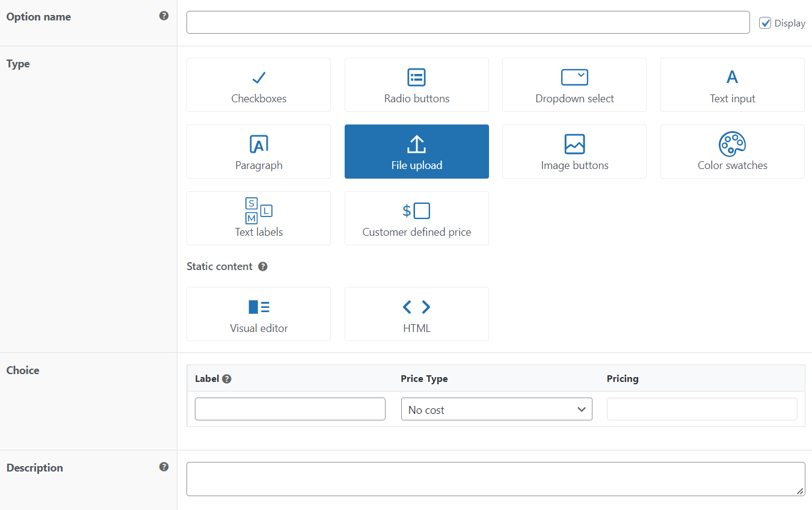Open the Visual editor static content option

258,313
